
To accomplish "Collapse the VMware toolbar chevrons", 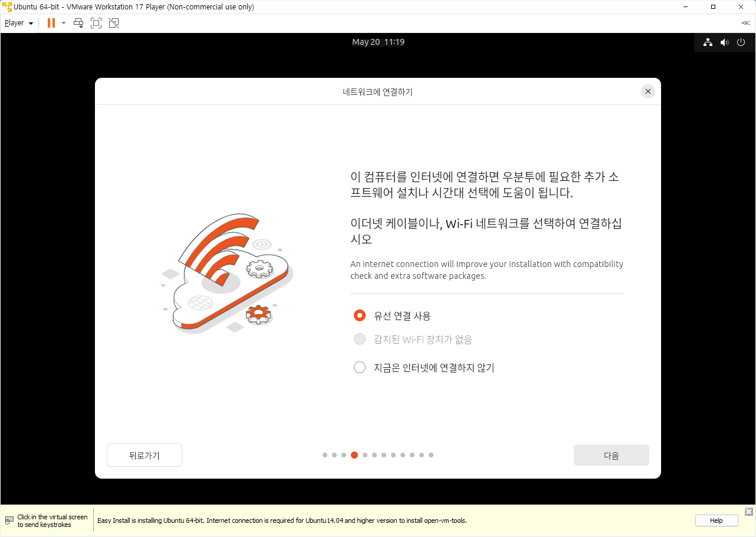I will 746,23.
